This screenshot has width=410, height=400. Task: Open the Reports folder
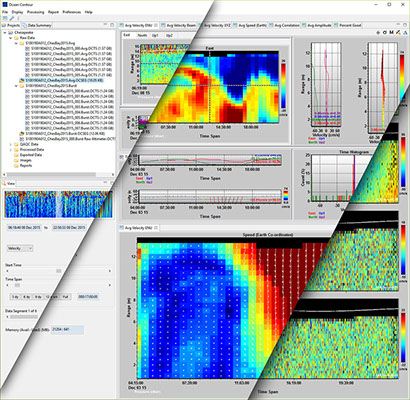pos(23,166)
